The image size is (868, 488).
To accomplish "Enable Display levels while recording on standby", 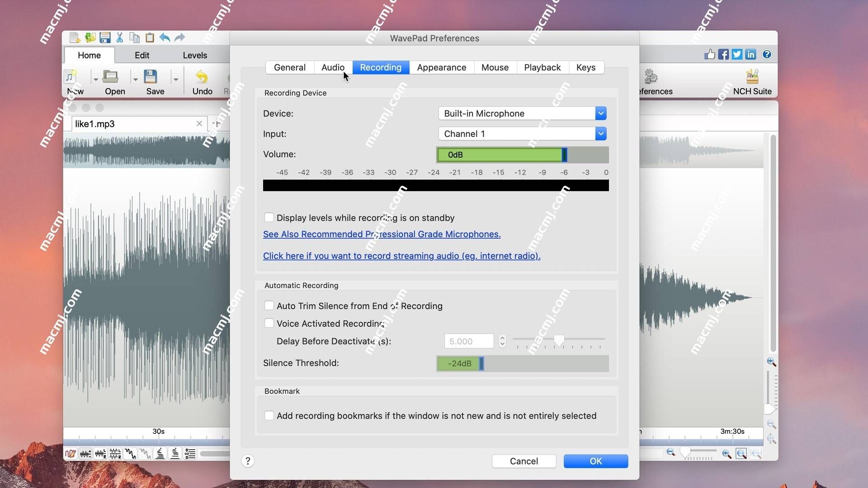I will (269, 217).
